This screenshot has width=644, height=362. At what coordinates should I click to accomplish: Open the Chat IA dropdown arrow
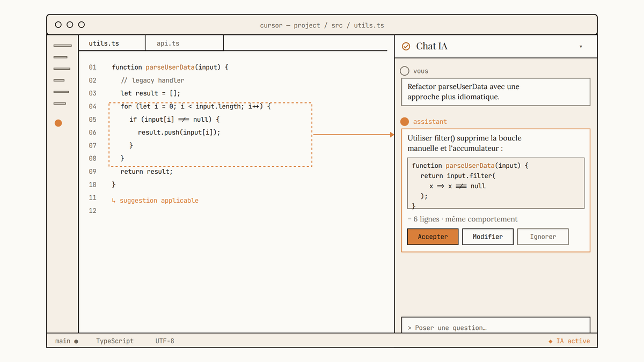tap(581, 47)
